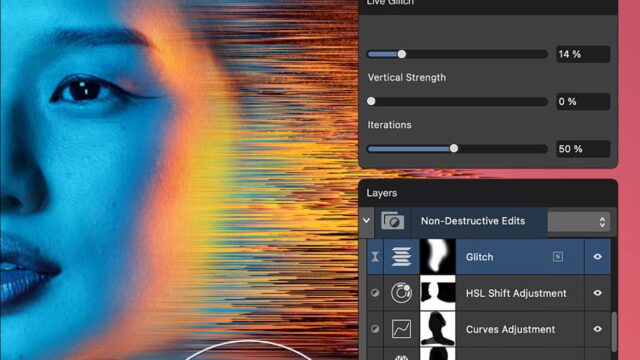Click the Iterations slider
Image resolution: width=640 pixels, height=360 pixels.
pos(457,149)
